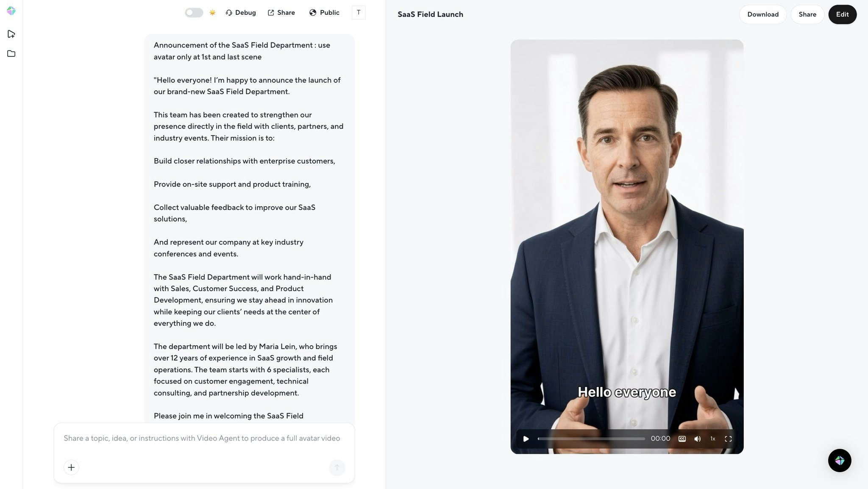The width and height of the screenshot is (868, 489).
Task: Change playback speed from 1x
Action: pyautogui.click(x=712, y=439)
